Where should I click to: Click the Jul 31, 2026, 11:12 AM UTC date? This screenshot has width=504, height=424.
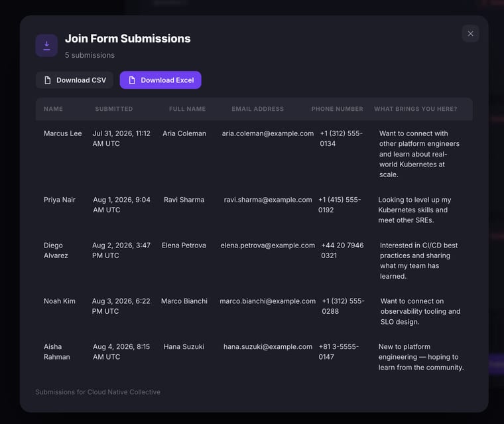(x=121, y=139)
